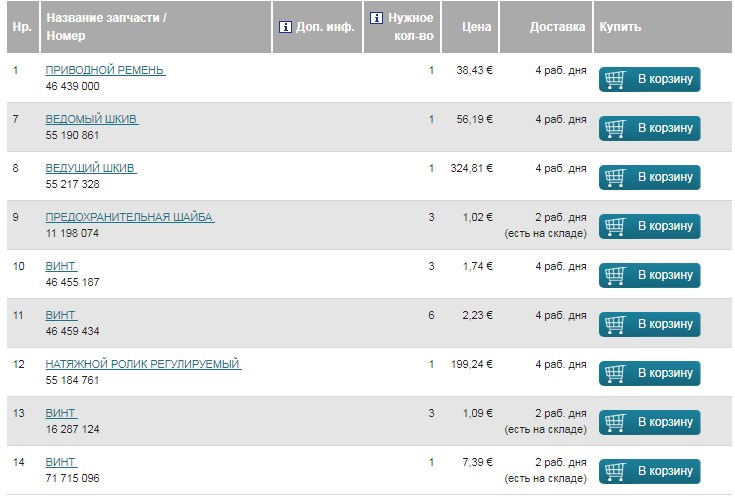Open ВИНТ link for part 46 459 434
Image resolution: width=735 pixels, height=498 pixels.
pyautogui.click(x=60, y=316)
